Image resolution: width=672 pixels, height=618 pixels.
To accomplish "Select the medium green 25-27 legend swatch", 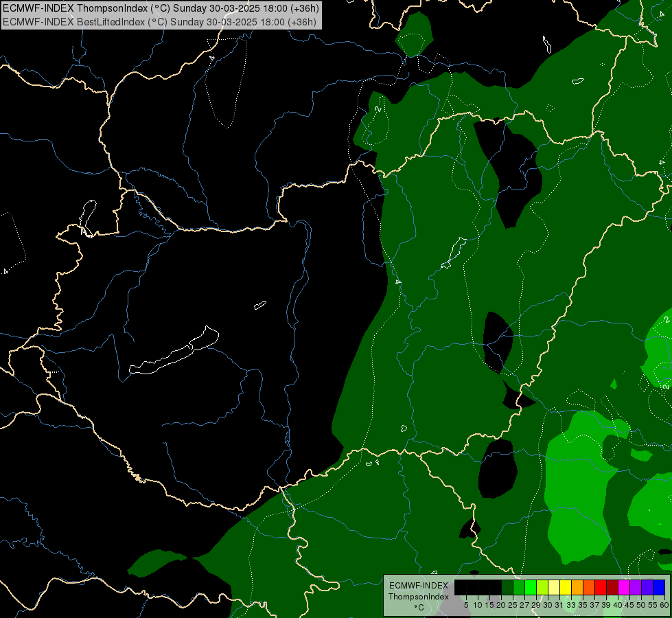I will pyautogui.click(x=519, y=587).
